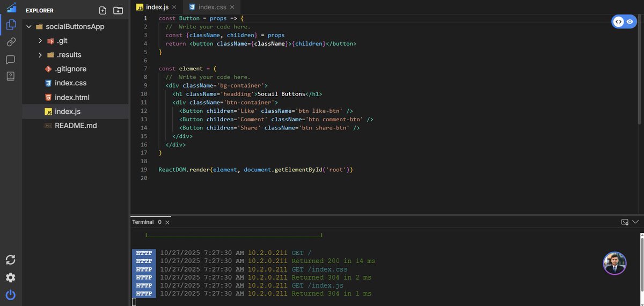Screen dimensions: 644x306
Task: Click the app logo at top left
Action: pos(11,8)
